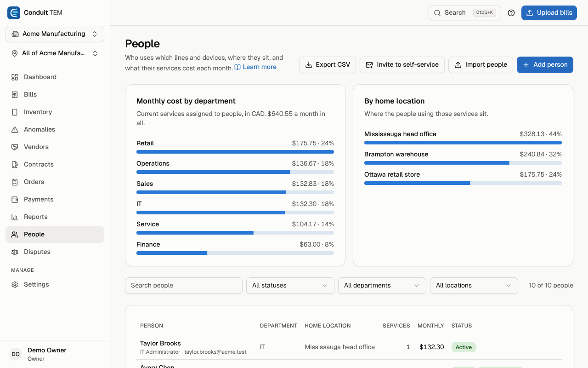Click the Ctrl+K global Search box
The image size is (588, 368).
click(465, 13)
